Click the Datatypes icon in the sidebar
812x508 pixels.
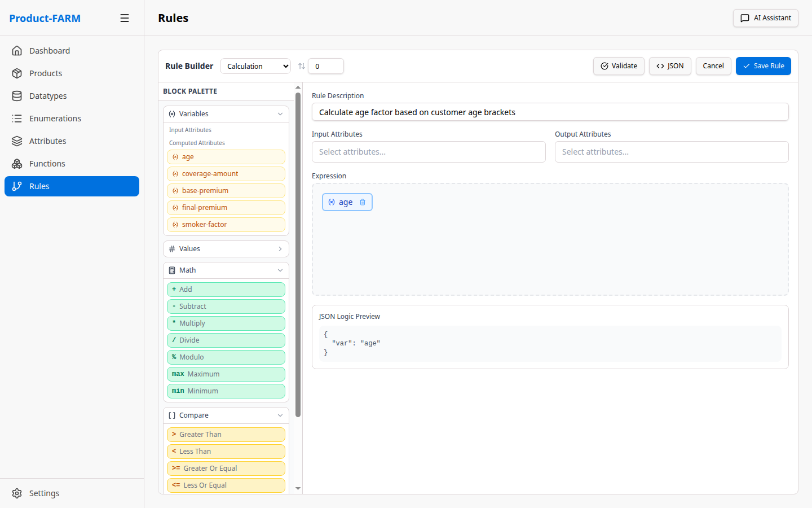tap(17, 95)
